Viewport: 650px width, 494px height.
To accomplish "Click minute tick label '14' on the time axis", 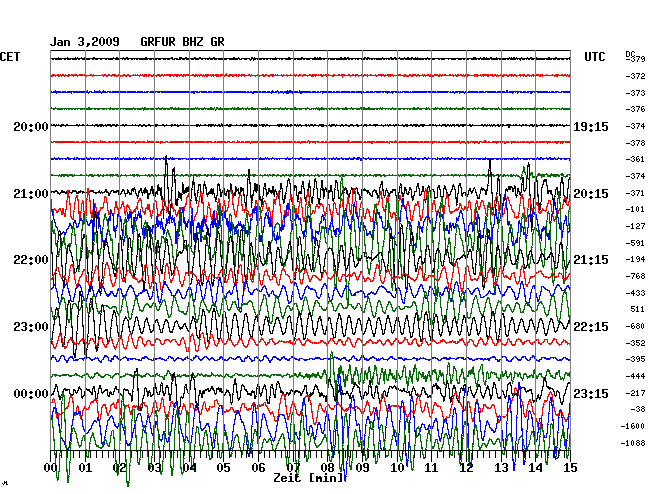I will [x=536, y=468].
